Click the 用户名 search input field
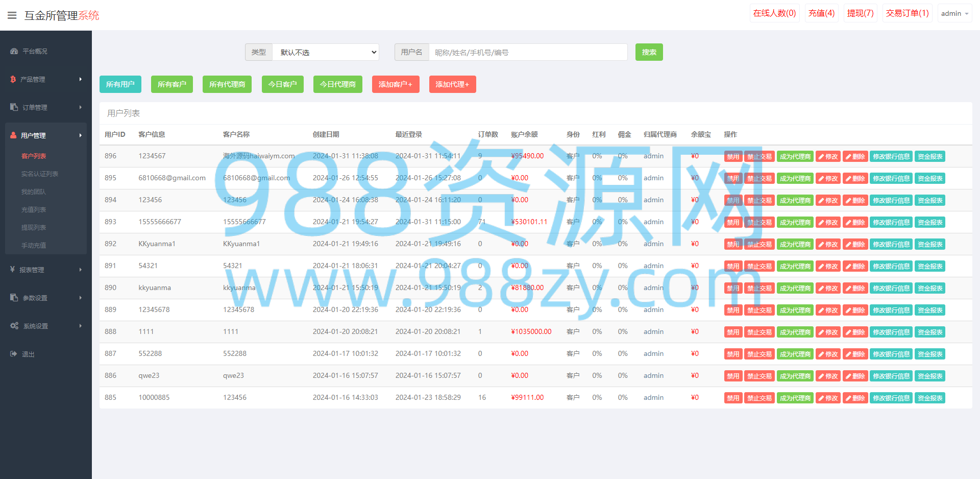The image size is (980, 479). [x=528, y=52]
